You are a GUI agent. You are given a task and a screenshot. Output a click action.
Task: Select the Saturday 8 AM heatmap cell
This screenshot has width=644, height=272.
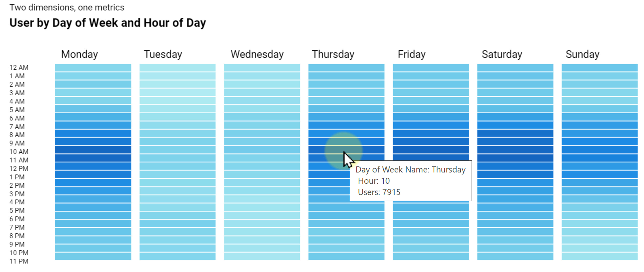coord(515,133)
